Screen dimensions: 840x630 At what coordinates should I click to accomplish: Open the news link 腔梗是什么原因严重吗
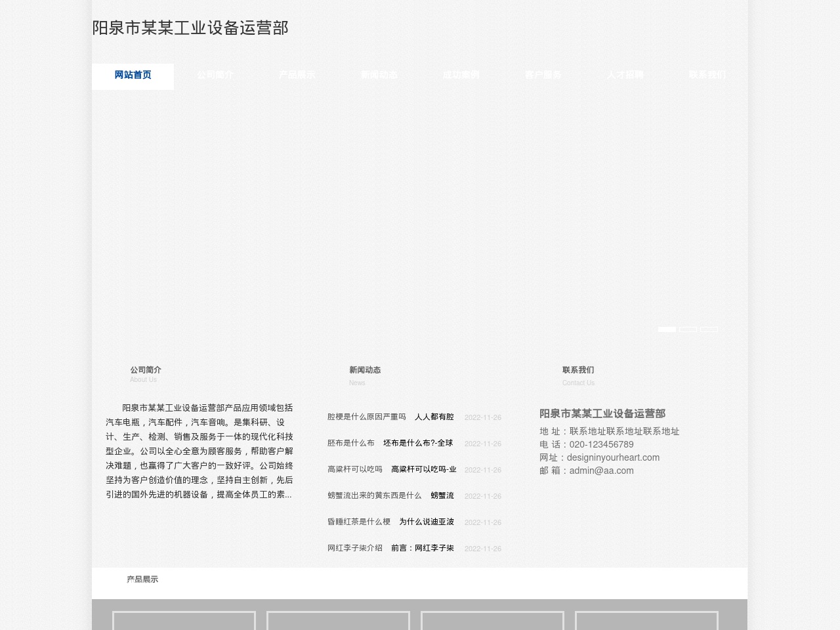pyautogui.click(x=367, y=417)
